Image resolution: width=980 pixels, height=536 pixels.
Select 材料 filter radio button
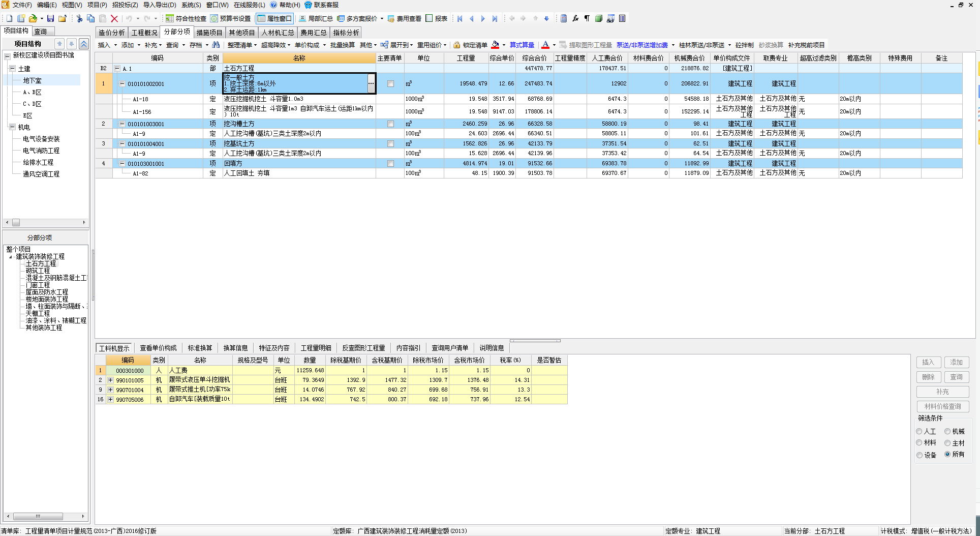click(x=919, y=443)
